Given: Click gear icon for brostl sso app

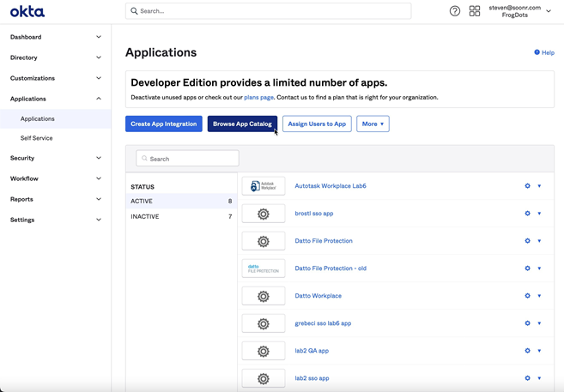Looking at the screenshot, I should point(527,214).
